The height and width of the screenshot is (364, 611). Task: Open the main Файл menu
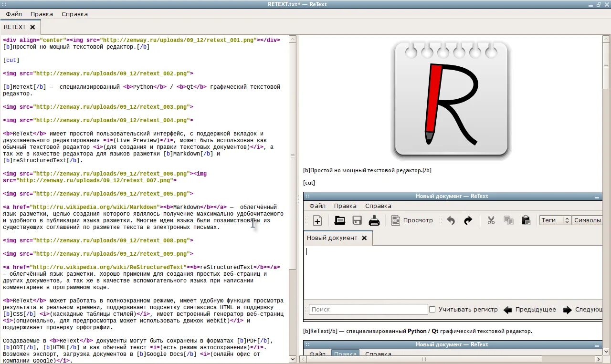(x=14, y=14)
